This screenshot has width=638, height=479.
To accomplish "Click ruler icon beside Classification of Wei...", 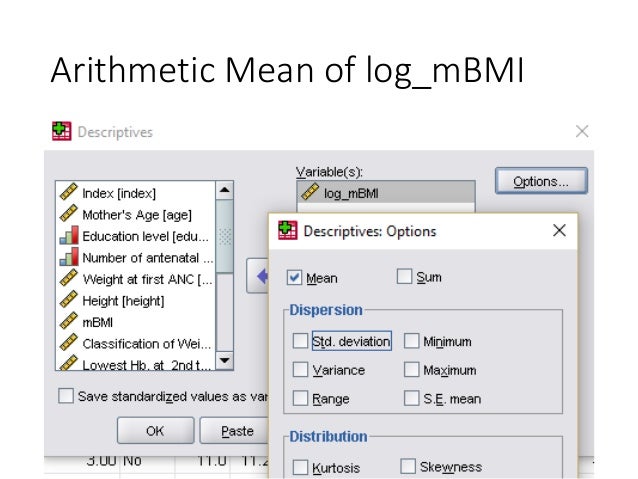I will [x=68, y=343].
